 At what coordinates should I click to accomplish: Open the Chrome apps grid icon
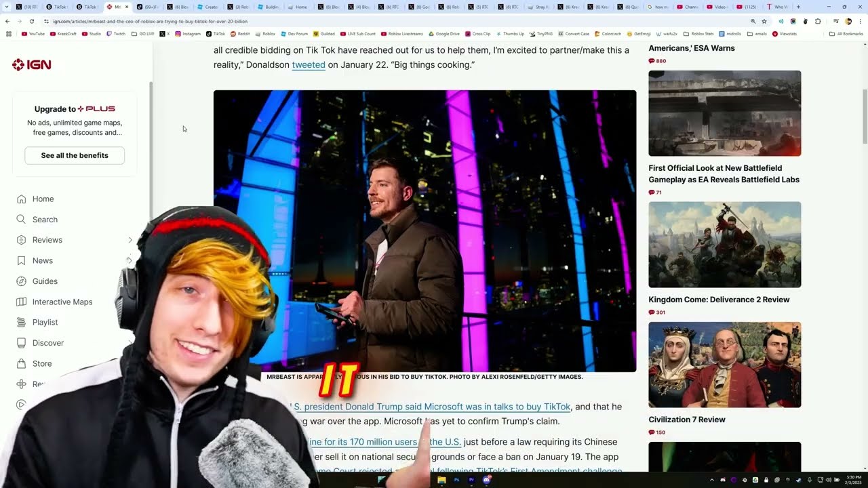point(9,33)
